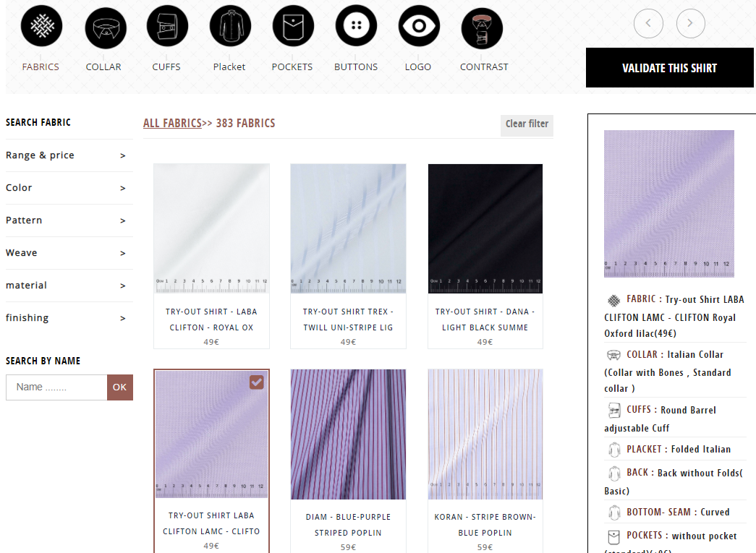Switch to the POCKETS tab label
This screenshot has width=756, height=553.
[x=292, y=67]
